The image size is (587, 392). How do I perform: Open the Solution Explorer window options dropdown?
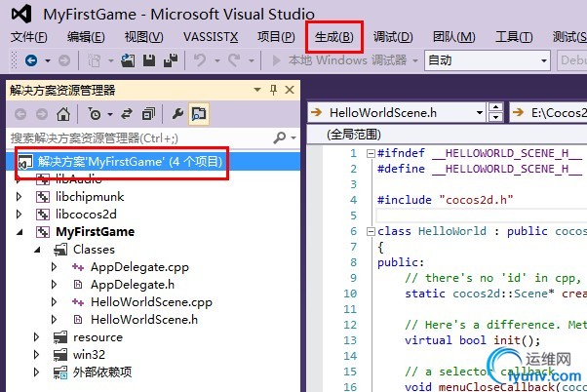coord(257,90)
